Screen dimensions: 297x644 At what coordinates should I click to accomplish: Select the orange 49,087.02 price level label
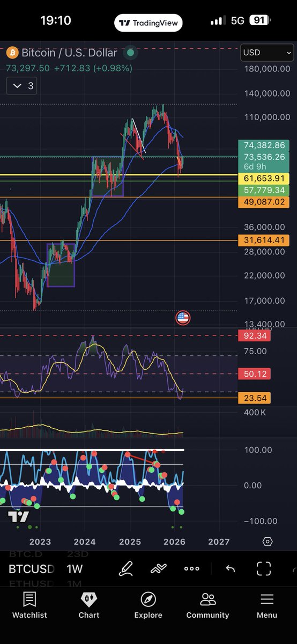pyautogui.click(x=265, y=202)
